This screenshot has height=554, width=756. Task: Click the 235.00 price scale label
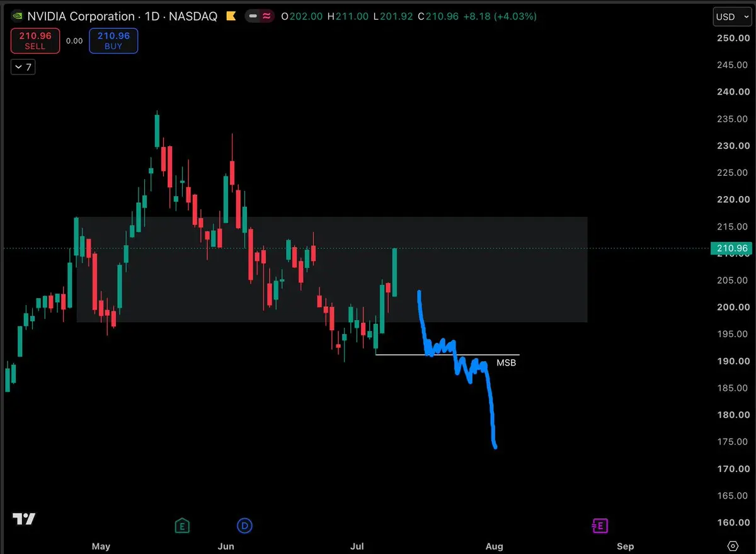(x=732, y=119)
